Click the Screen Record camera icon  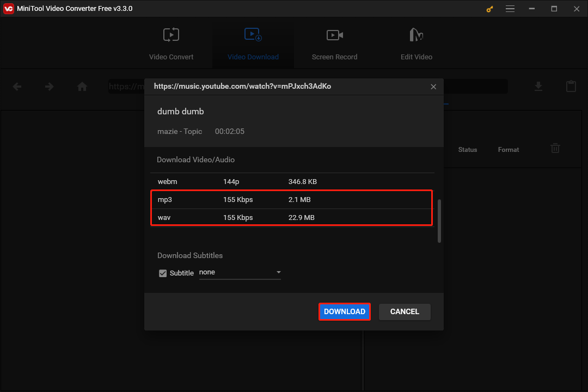click(334, 35)
